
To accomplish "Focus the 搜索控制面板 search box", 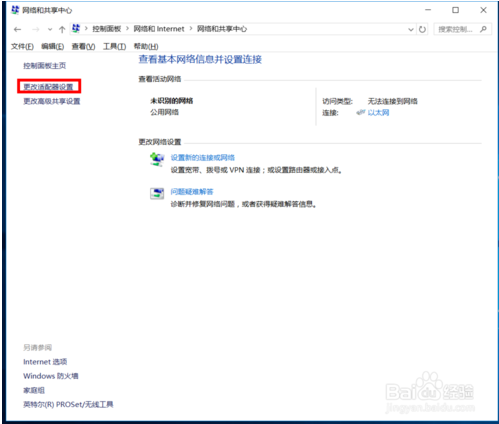I will 462,29.
